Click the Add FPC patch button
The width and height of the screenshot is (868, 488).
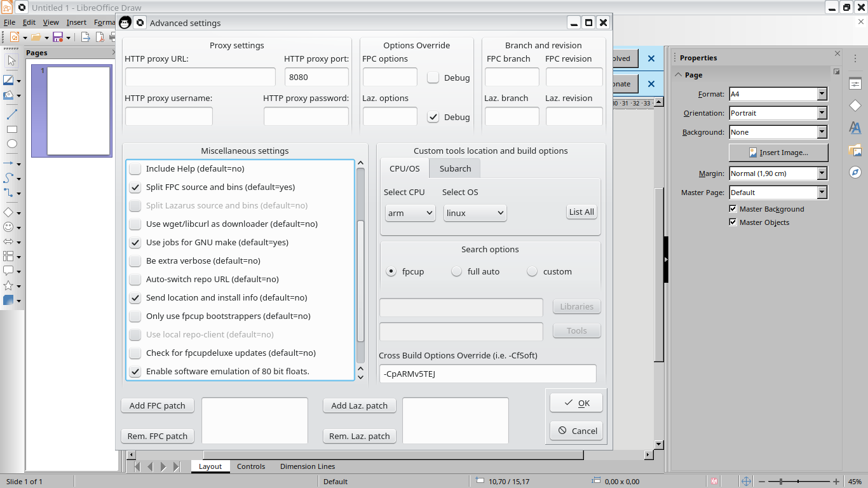pyautogui.click(x=158, y=405)
